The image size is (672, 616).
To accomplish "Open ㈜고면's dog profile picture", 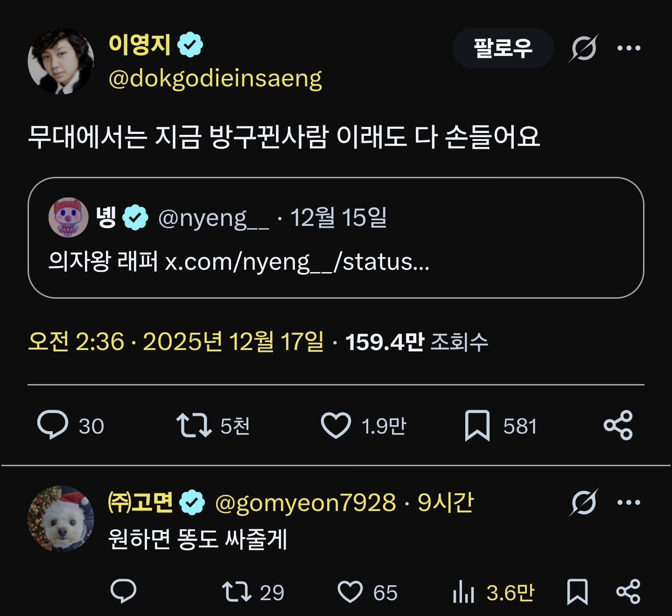I will click(x=61, y=518).
